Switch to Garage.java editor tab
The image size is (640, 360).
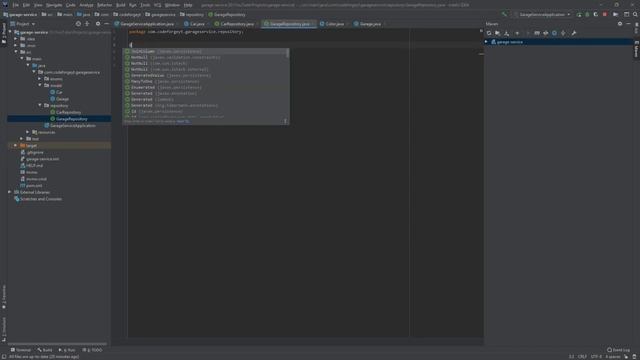pyautogui.click(x=368, y=24)
